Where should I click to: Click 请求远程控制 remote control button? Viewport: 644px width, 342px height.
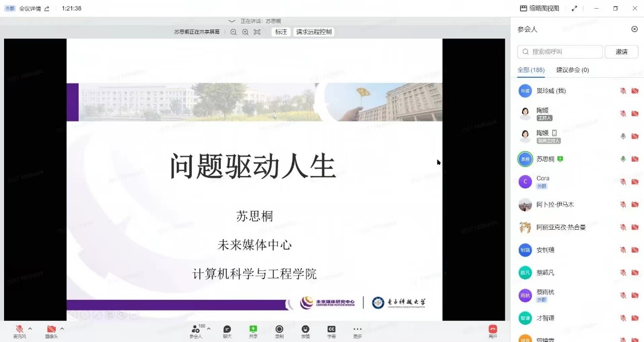[x=314, y=32]
